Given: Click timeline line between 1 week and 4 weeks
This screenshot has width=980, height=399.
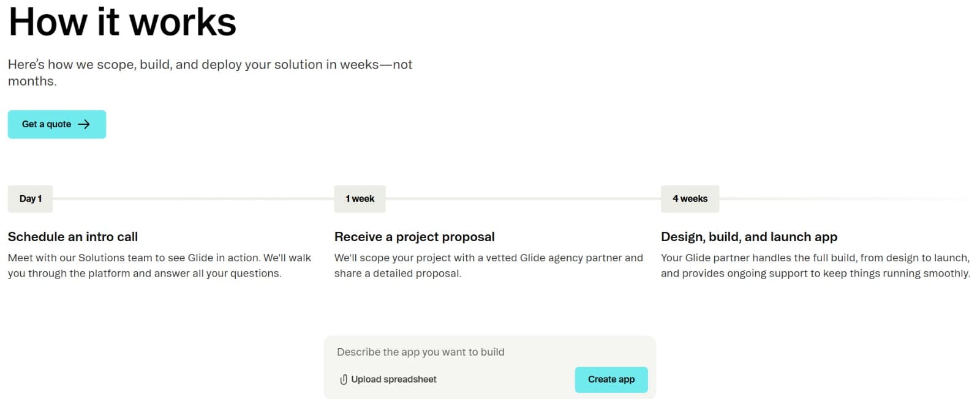Looking at the screenshot, I should (x=522, y=199).
